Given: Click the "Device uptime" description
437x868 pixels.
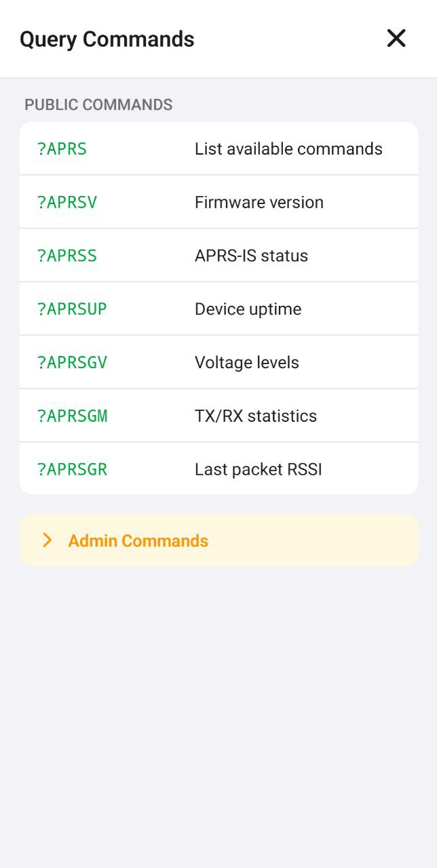Looking at the screenshot, I should (x=248, y=309).
